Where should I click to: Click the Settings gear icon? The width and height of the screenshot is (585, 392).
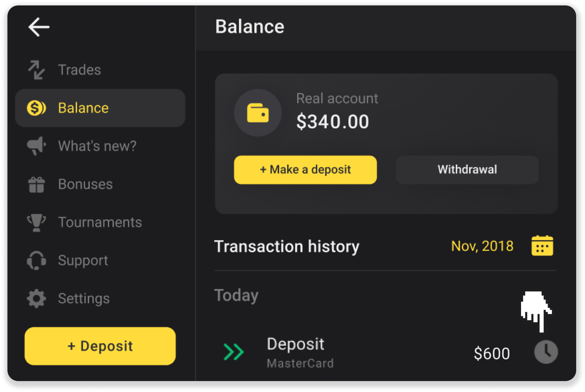(x=36, y=299)
